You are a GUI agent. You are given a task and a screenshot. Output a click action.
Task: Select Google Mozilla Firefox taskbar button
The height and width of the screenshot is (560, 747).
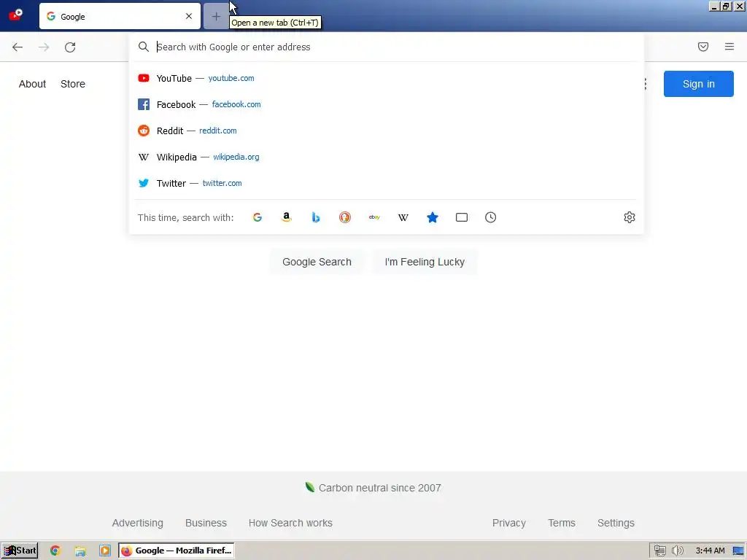[177, 551]
